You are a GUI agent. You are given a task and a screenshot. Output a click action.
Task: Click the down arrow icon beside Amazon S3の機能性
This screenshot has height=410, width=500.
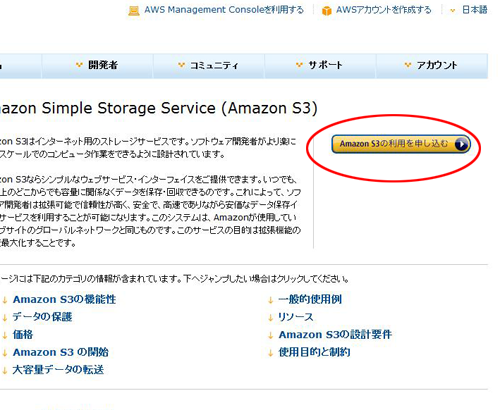5,300
